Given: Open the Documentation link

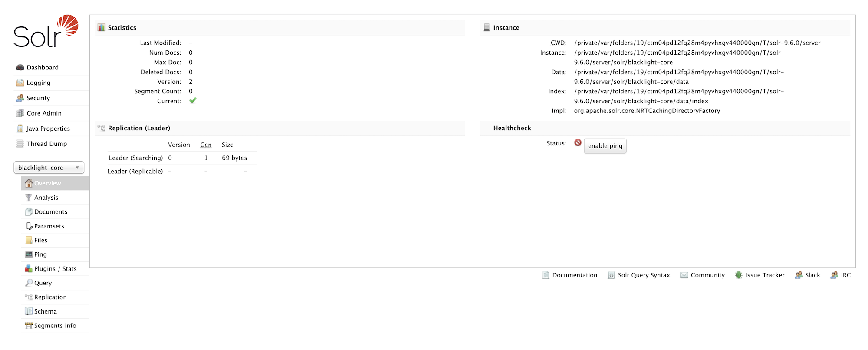Looking at the screenshot, I should point(575,275).
